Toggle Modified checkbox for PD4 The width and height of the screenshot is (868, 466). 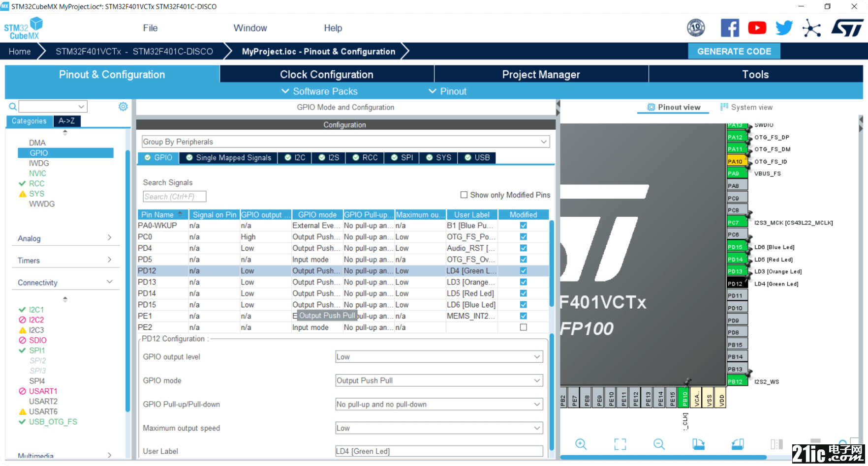pyautogui.click(x=524, y=248)
